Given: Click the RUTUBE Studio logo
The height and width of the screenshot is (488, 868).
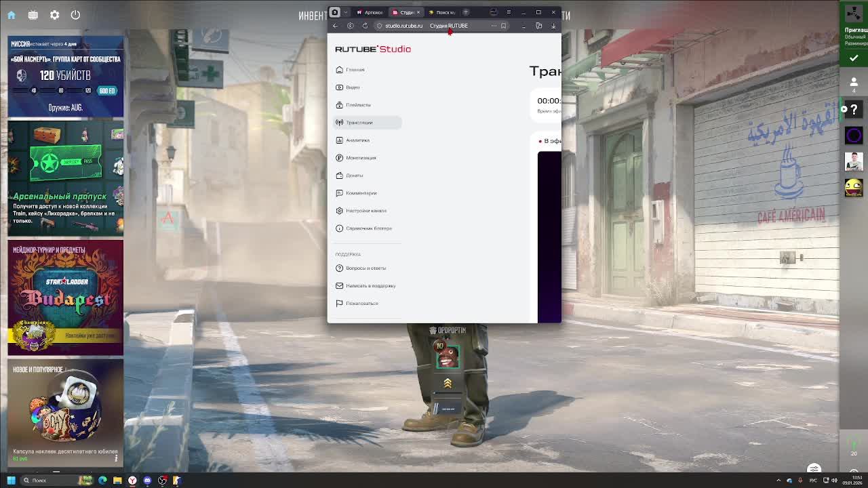Looking at the screenshot, I should click(373, 49).
